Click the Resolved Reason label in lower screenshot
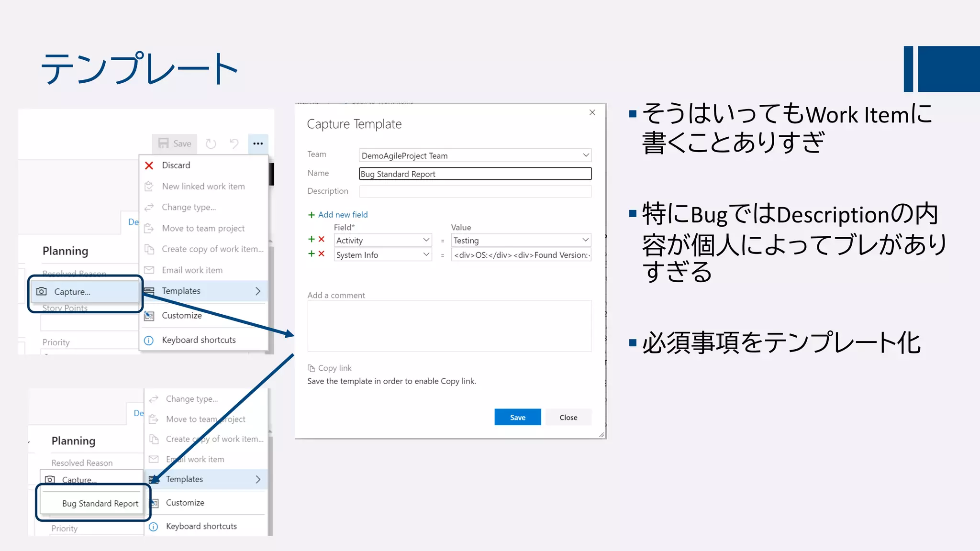The width and height of the screenshot is (980, 551). [x=82, y=463]
